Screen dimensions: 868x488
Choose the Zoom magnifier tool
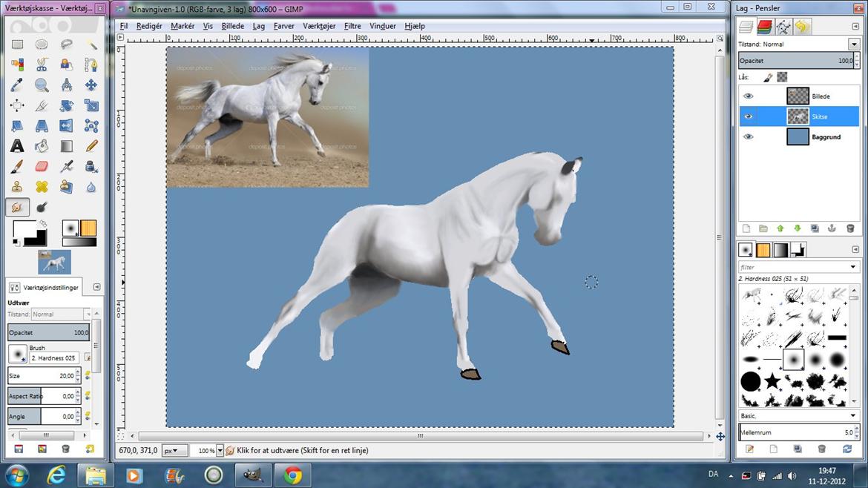tap(42, 85)
